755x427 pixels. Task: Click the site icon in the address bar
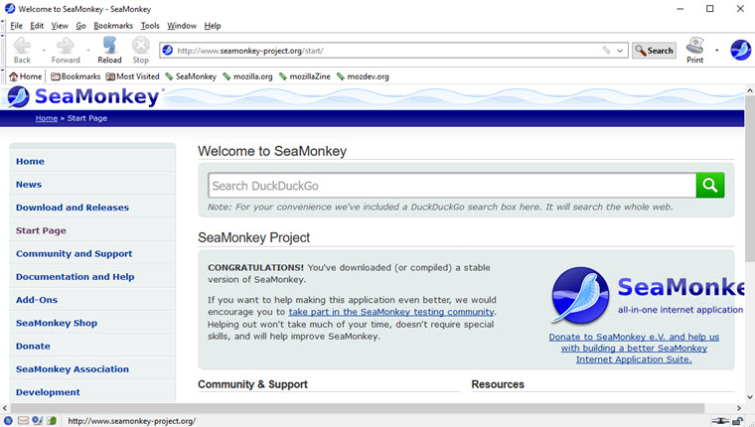click(168, 50)
